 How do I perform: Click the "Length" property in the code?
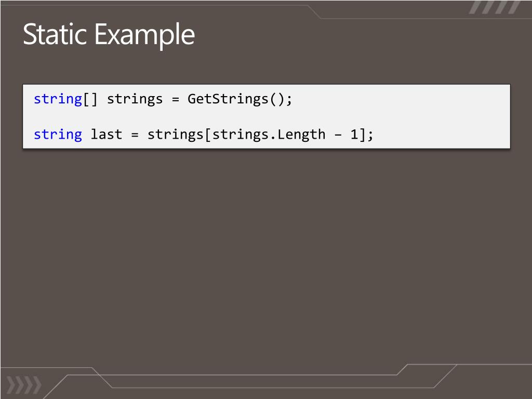coord(301,135)
